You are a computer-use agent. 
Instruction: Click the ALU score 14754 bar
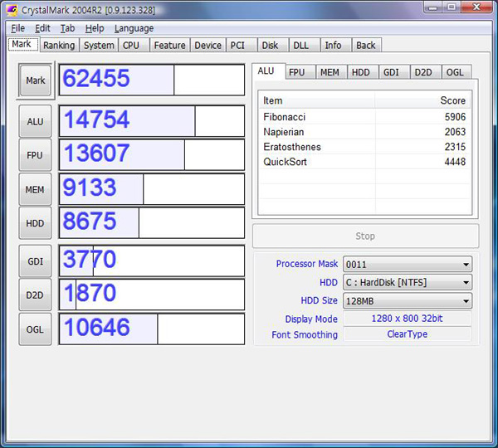(x=152, y=121)
